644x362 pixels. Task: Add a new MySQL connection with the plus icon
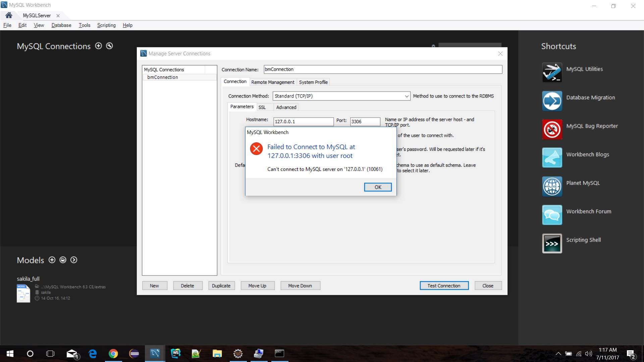click(98, 46)
